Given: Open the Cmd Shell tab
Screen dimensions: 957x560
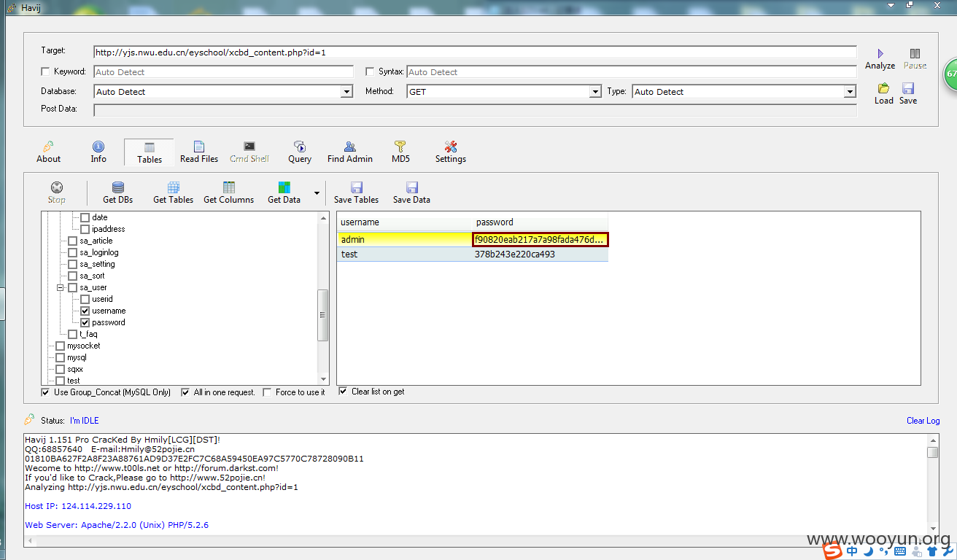Looking at the screenshot, I should [x=249, y=152].
